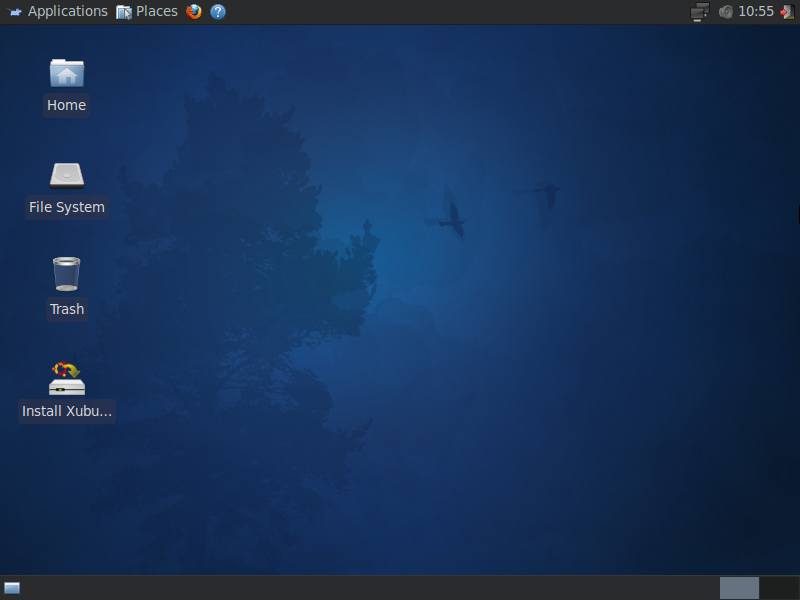
Task: Click the "Home" text label on the desktop
Action: pyautogui.click(x=67, y=105)
